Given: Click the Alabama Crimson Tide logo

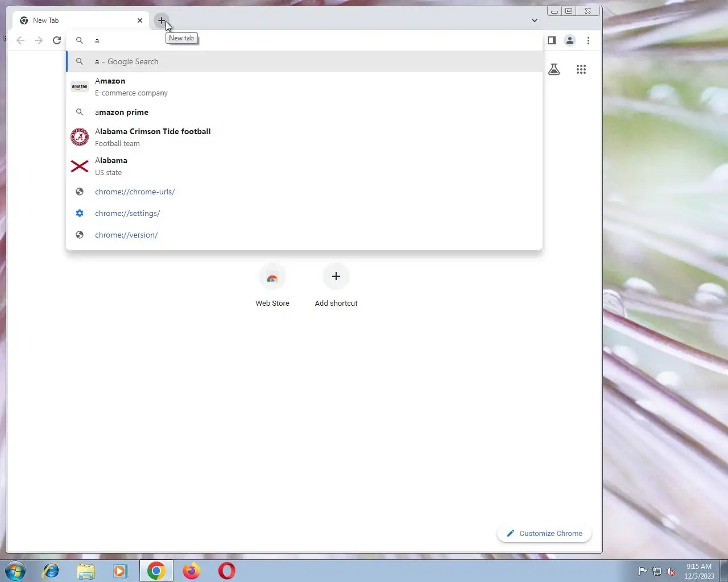Looking at the screenshot, I should (80, 137).
